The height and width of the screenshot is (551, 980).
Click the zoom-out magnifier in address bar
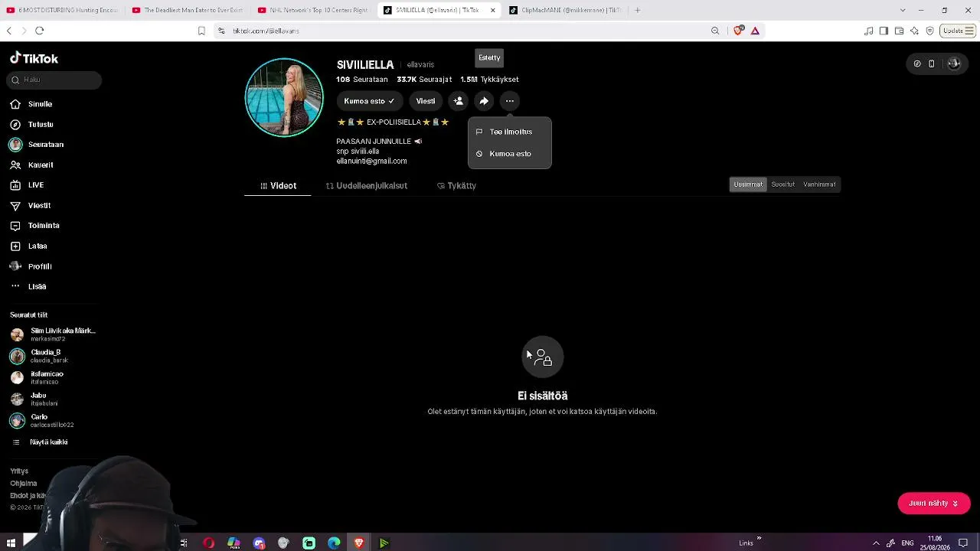point(715,31)
